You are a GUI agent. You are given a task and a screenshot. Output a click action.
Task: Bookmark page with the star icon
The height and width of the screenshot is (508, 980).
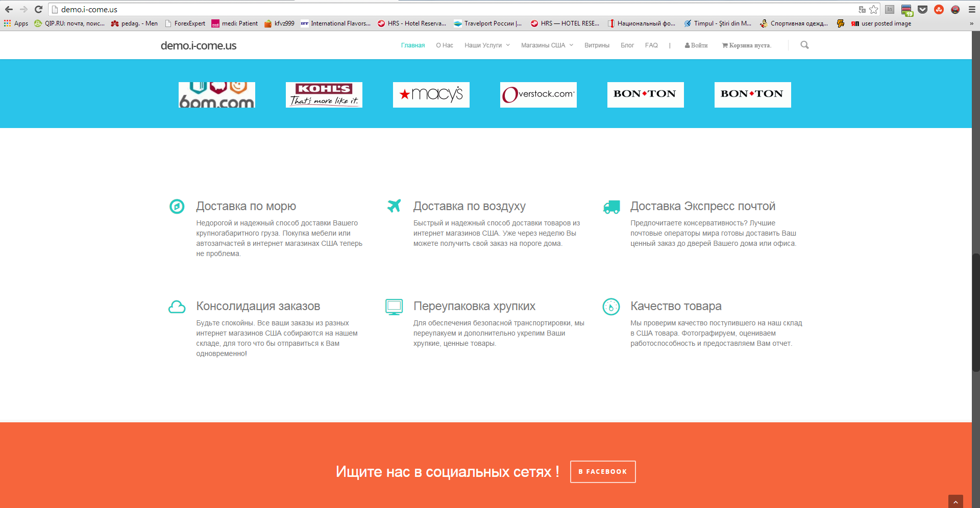pyautogui.click(x=874, y=9)
